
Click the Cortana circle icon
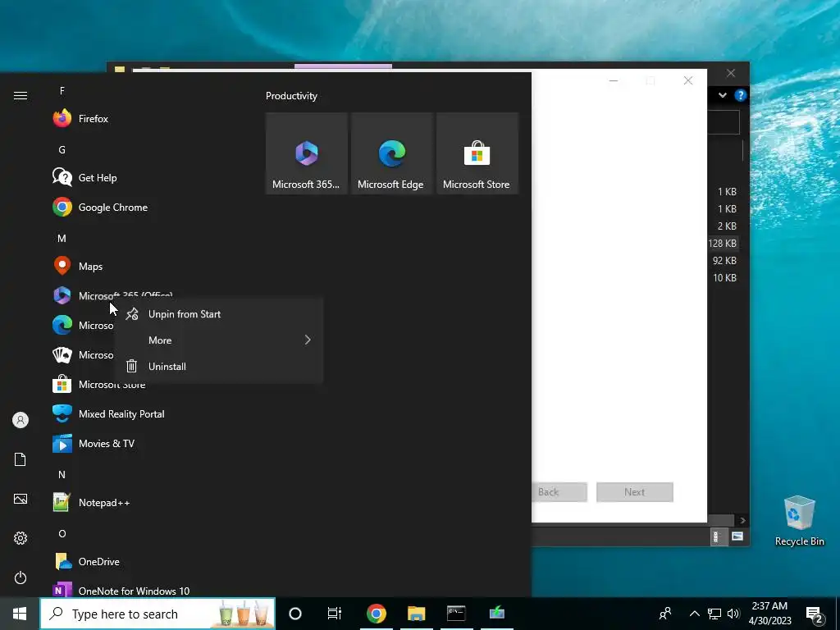click(295, 614)
